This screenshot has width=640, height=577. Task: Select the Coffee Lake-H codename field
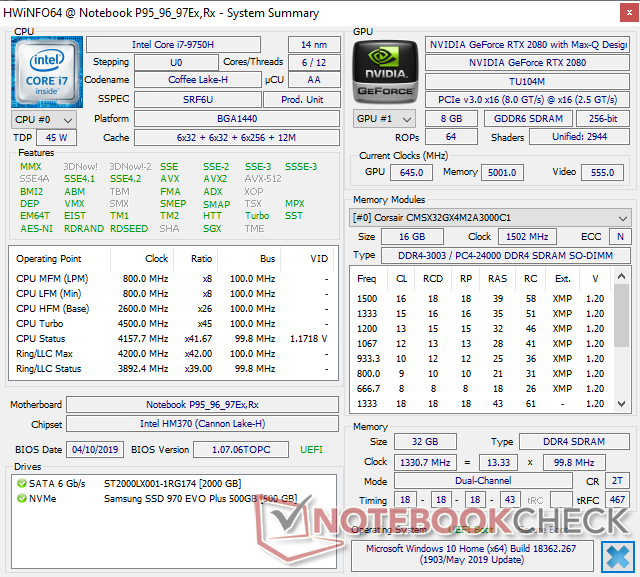198,80
